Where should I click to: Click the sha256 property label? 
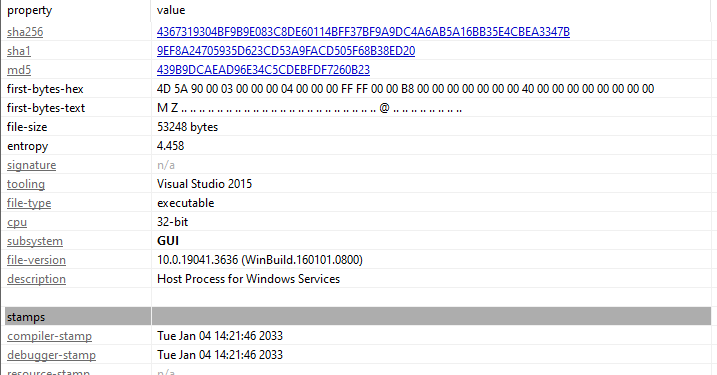(25, 32)
